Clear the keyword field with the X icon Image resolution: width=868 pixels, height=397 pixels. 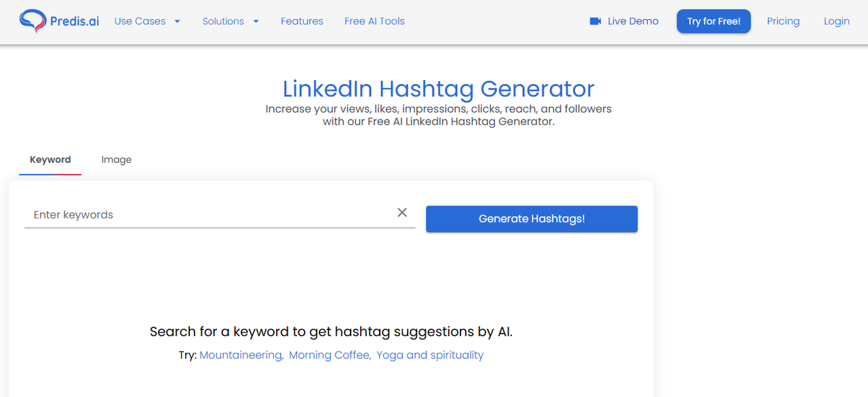click(x=402, y=213)
